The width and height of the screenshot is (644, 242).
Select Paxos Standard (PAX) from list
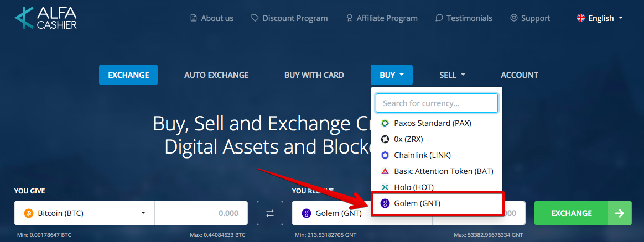(x=437, y=123)
